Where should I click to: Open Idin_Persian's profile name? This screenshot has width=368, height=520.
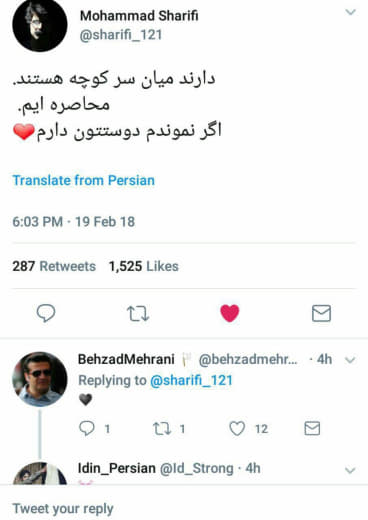click(x=117, y=468)
